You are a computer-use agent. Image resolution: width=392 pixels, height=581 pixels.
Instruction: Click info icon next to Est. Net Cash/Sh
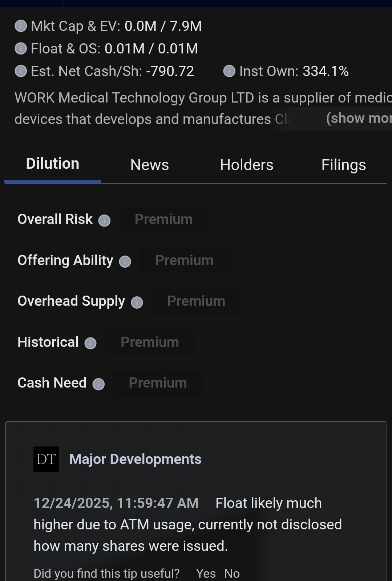click(x=21, y=71)
